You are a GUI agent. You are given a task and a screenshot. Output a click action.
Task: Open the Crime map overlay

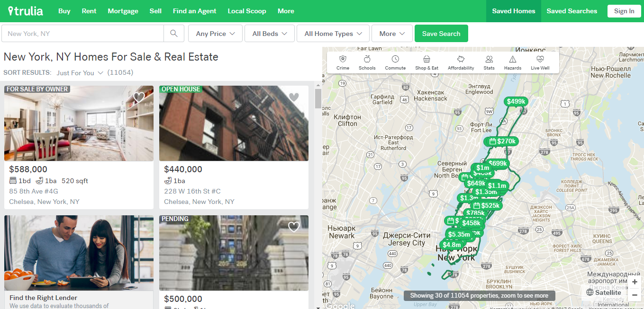coord(343,62)
